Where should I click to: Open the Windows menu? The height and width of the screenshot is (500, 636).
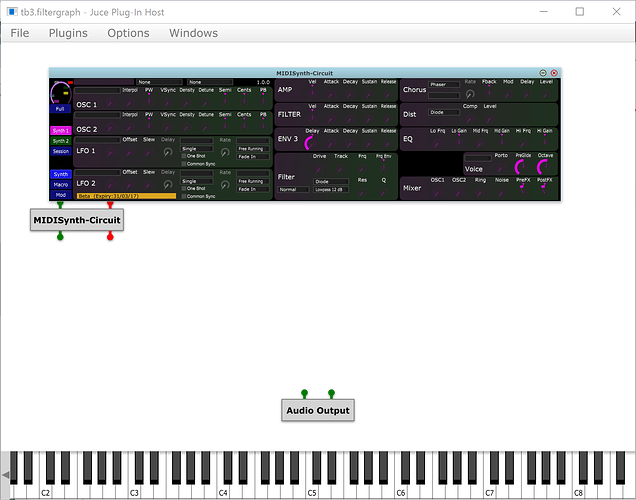coord(193,33)
